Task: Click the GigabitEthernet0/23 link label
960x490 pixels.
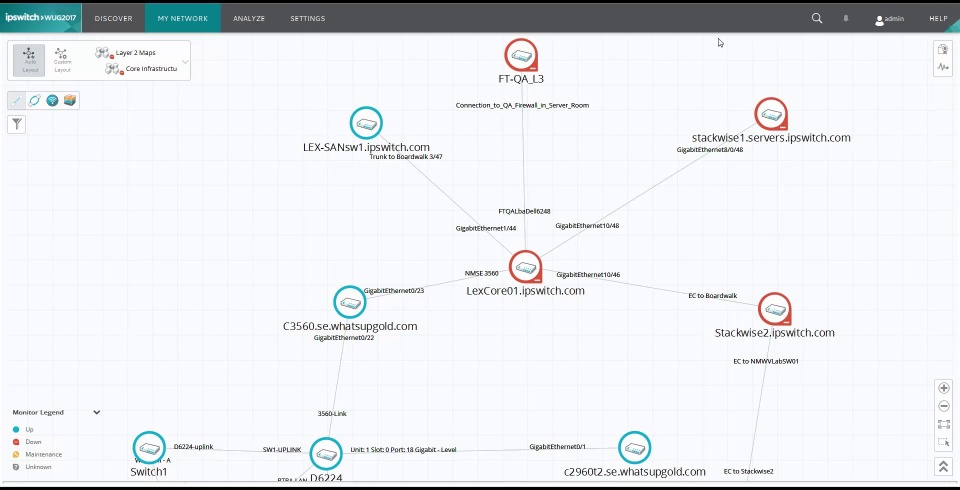Action: coord(394,291)
